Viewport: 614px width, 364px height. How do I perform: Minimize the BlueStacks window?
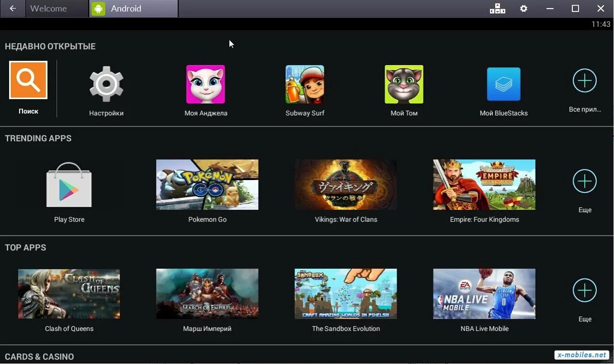click(x=550, y=9)
